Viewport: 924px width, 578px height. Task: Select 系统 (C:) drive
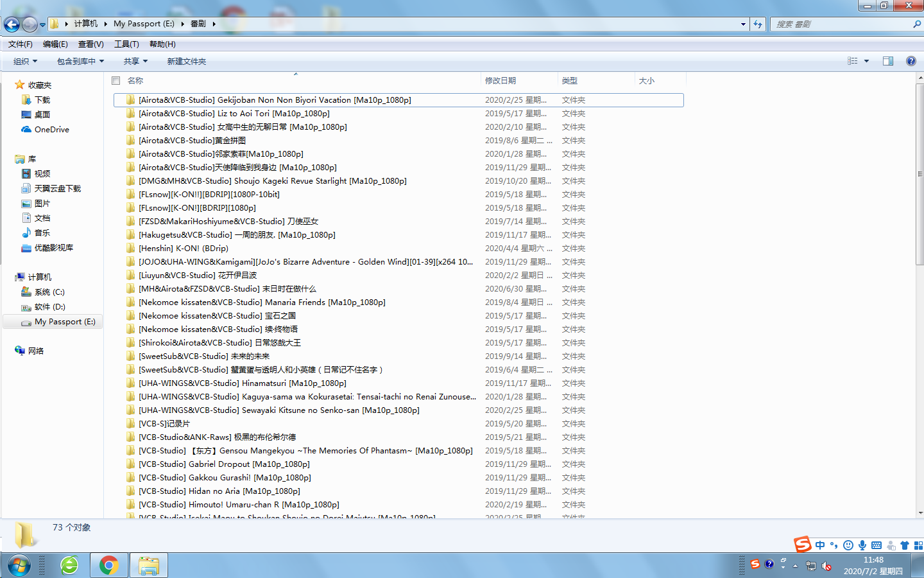44,292
